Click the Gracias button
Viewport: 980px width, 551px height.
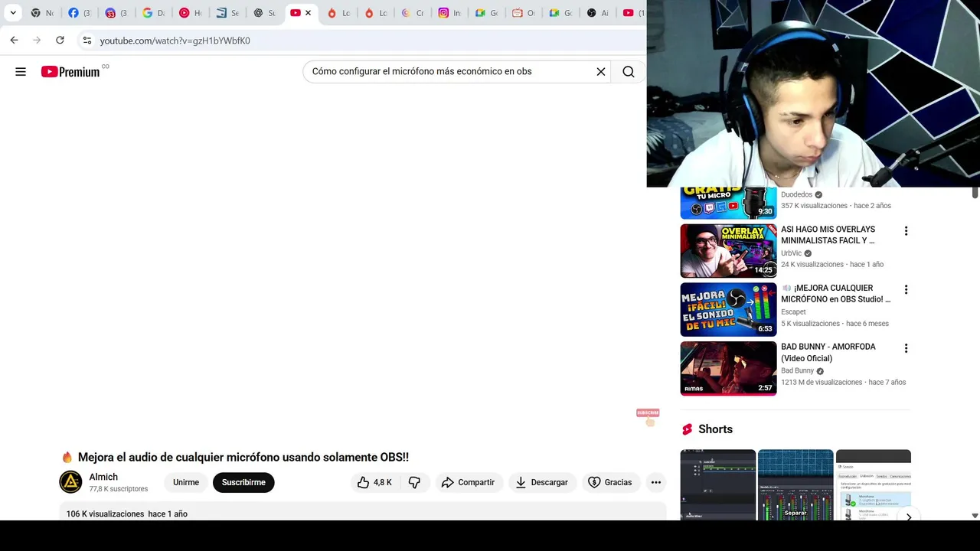tap(610, 482)
